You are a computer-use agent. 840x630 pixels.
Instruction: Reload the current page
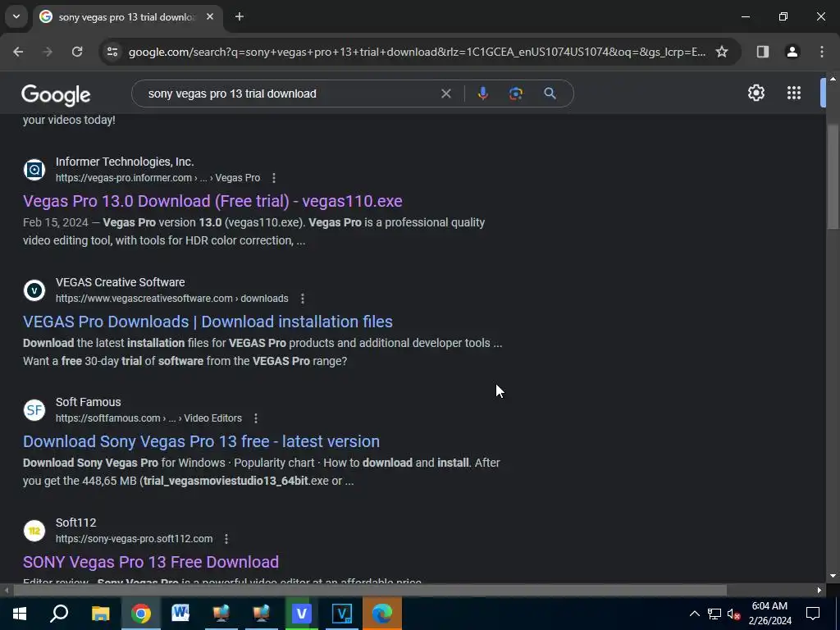click(x=77, y=52)
